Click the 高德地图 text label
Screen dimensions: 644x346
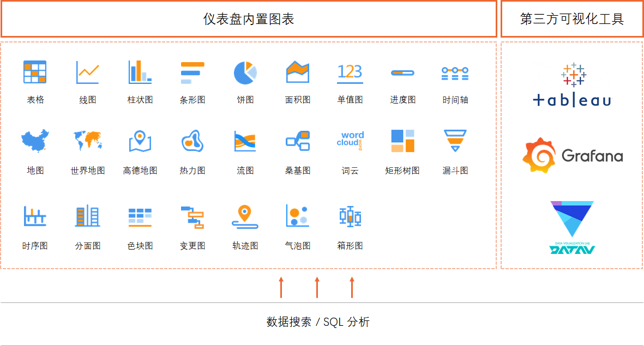[140, 171]
